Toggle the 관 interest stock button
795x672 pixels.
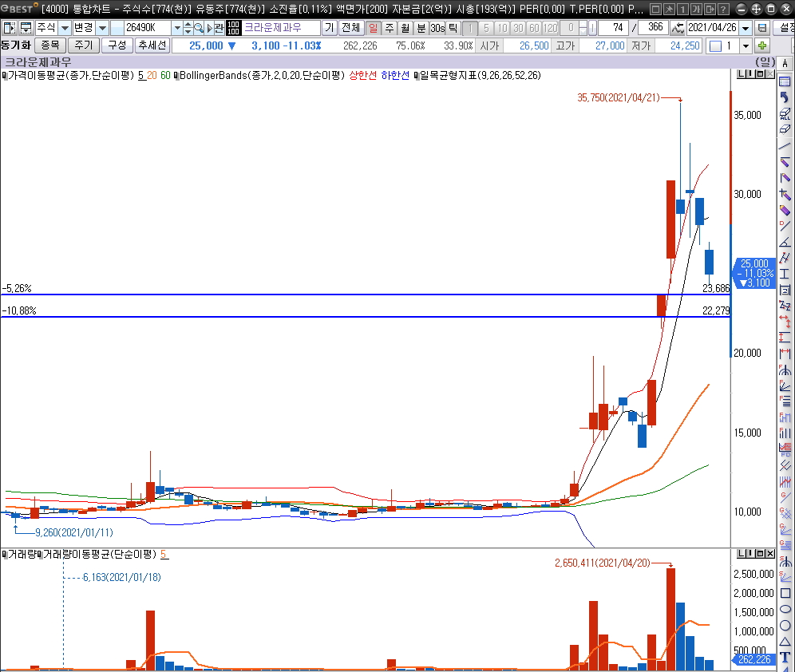click(x=219, y=28)
